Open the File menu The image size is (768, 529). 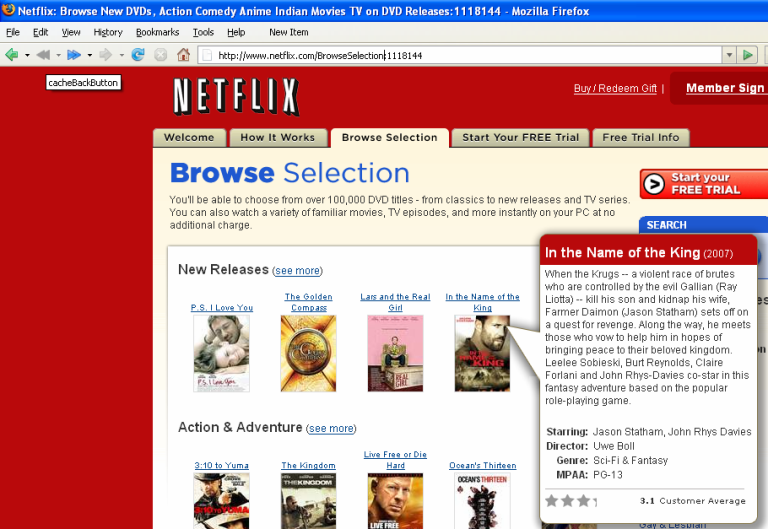click(x=13, y=32)
